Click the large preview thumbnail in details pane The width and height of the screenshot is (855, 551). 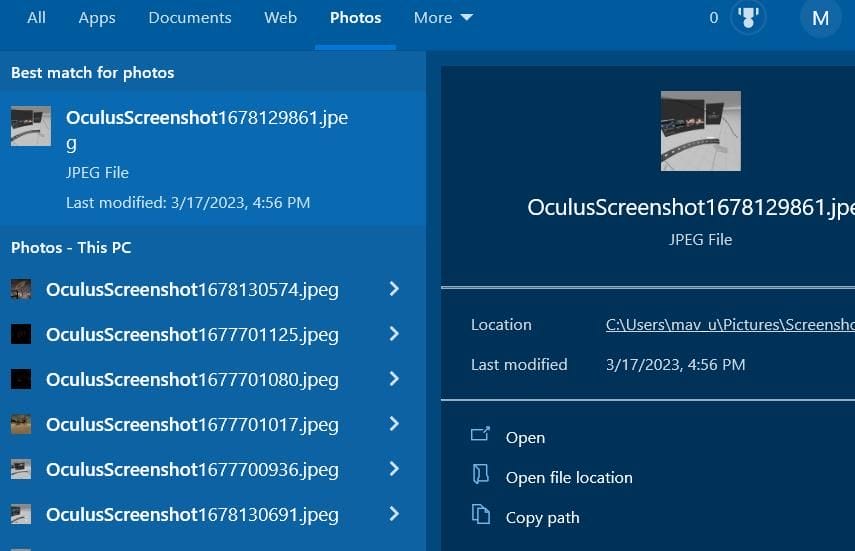(700, 131)
